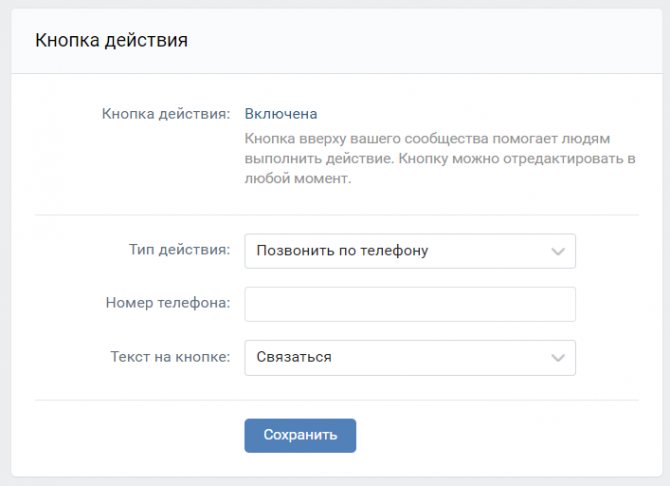Open the 'Тип действия' dropdown

410,251
